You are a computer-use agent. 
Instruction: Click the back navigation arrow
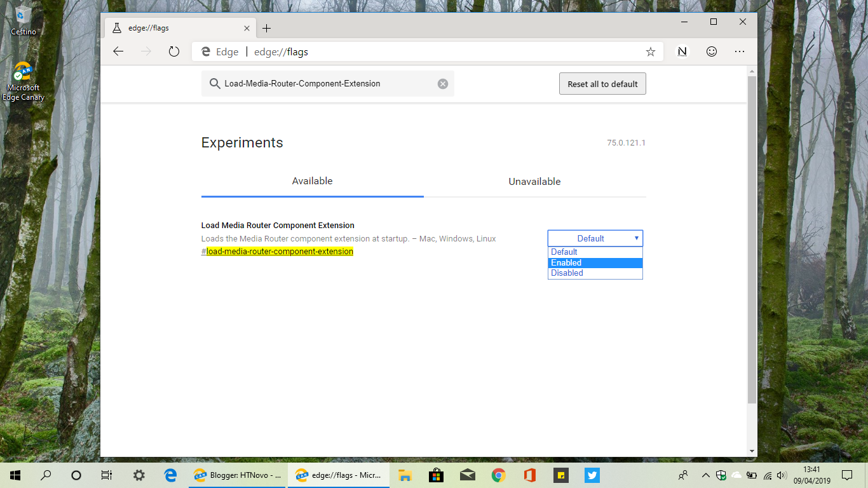point(118,51)
